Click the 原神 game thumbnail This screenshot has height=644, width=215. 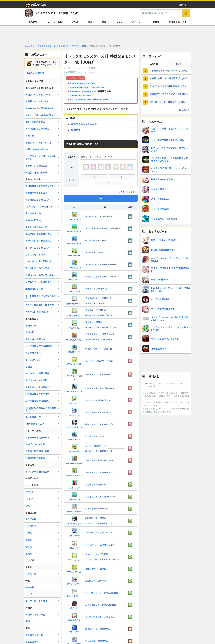click(146, 240)
